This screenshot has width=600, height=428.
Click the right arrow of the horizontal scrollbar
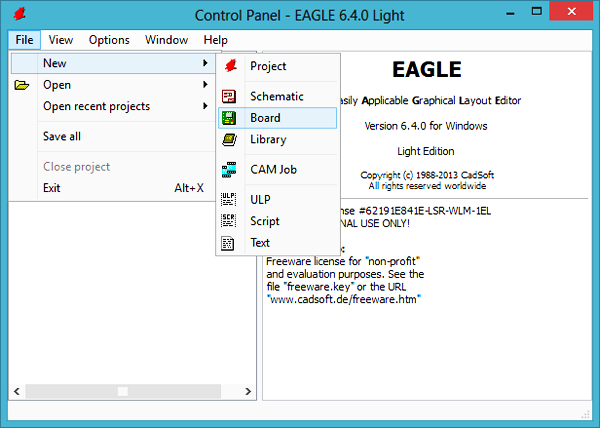[x=248, y=391]
